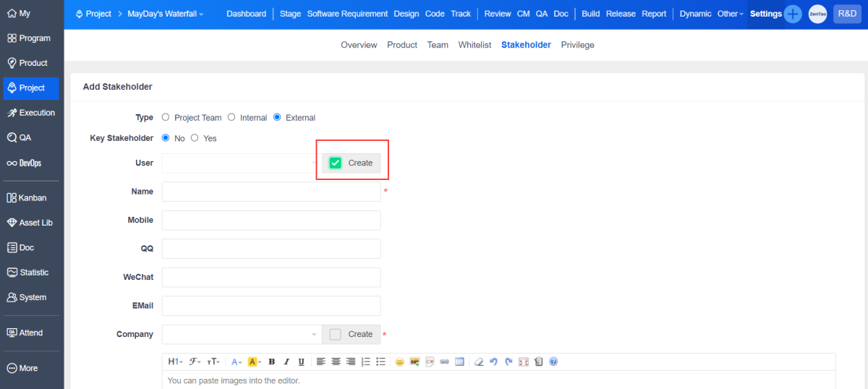Image resolution: width=868 pixels, height=389 pixels.
Task: Insert an emoticon via smiley icon
Action: 399,362
